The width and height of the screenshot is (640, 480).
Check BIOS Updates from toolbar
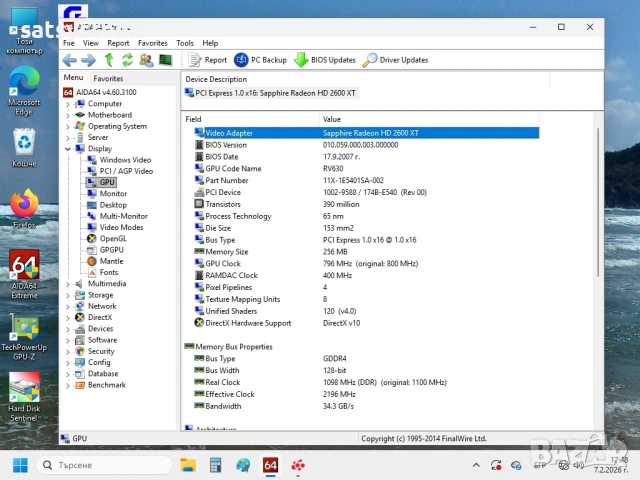tap(325, 60)
